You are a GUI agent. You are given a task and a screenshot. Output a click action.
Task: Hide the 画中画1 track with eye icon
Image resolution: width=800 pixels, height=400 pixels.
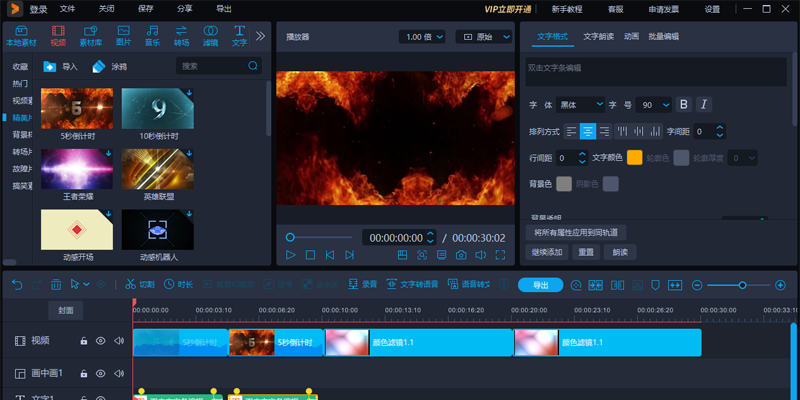point(101,373)
